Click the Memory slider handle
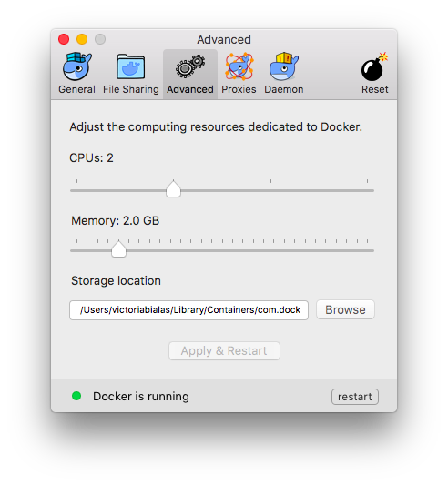The image size is (448, 485). pyautogui.click(x=118, y=248)
